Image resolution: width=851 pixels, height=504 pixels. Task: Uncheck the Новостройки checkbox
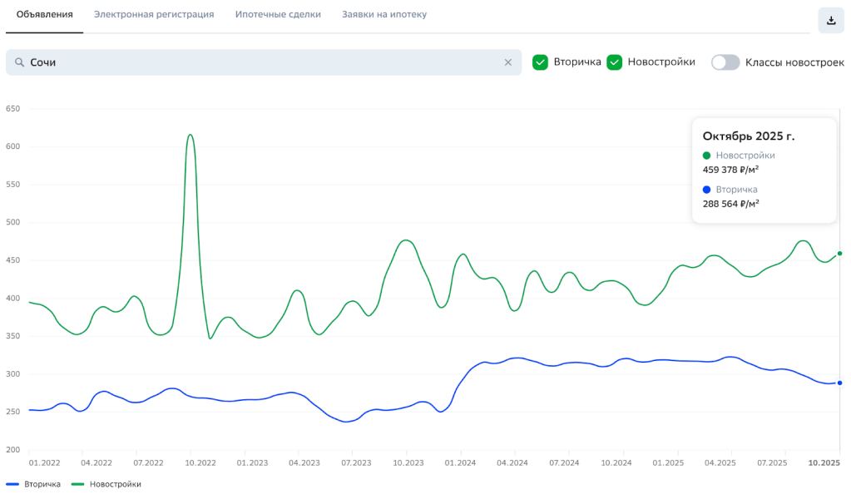click(615, 62)
